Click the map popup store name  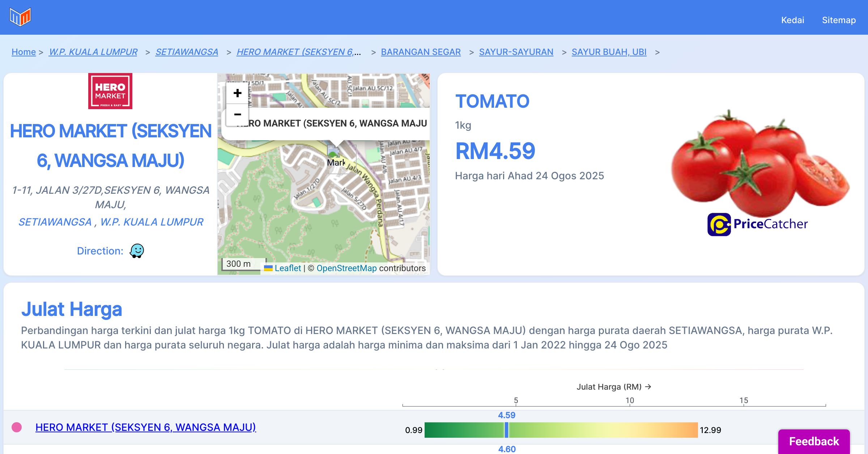click(x=332, y=124)
